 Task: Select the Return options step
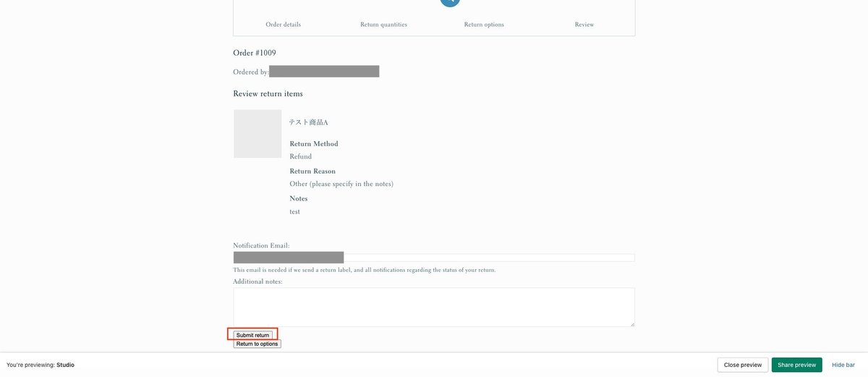coord(484,24)
